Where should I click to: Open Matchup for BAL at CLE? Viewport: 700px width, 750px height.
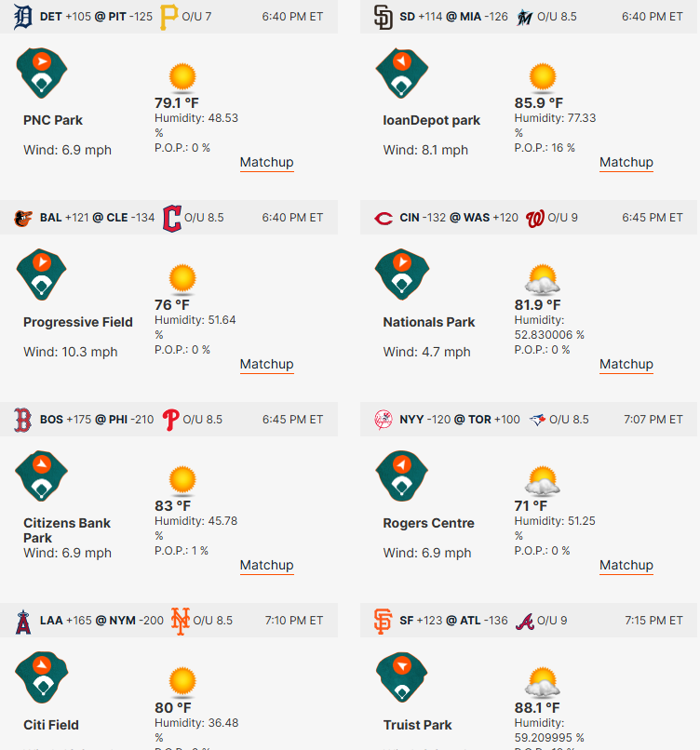pos(266,364)
